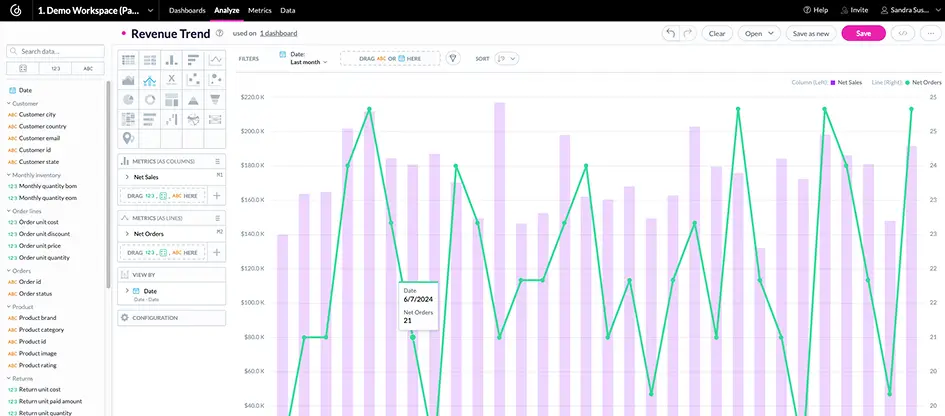Screen dimensions: 945x416
Task: Click the Clear button
Action: [717, 34]
